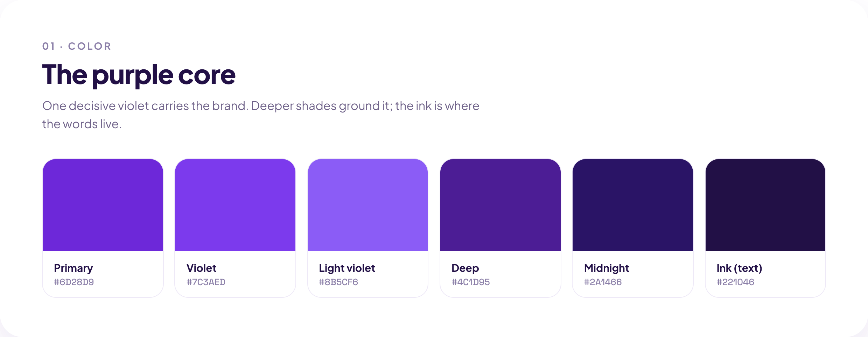The height and width of the screenshot is (337, 868).
Task: Click the #4C1D95 hex code
Action: (x=471, y=282)
